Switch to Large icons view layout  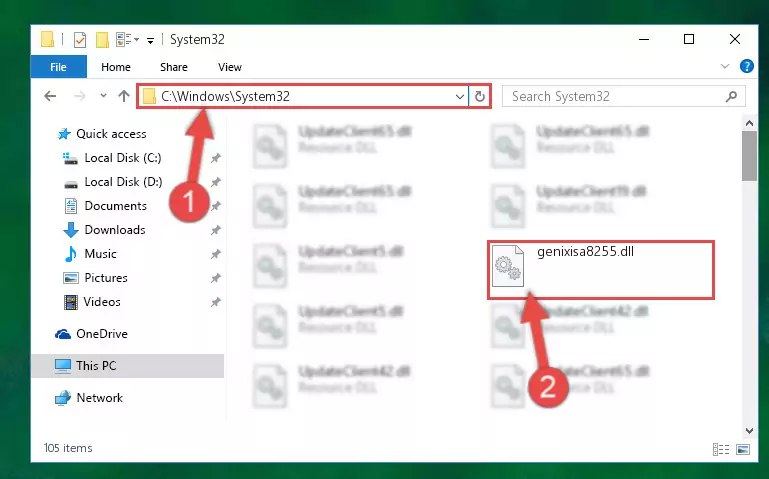743,449
